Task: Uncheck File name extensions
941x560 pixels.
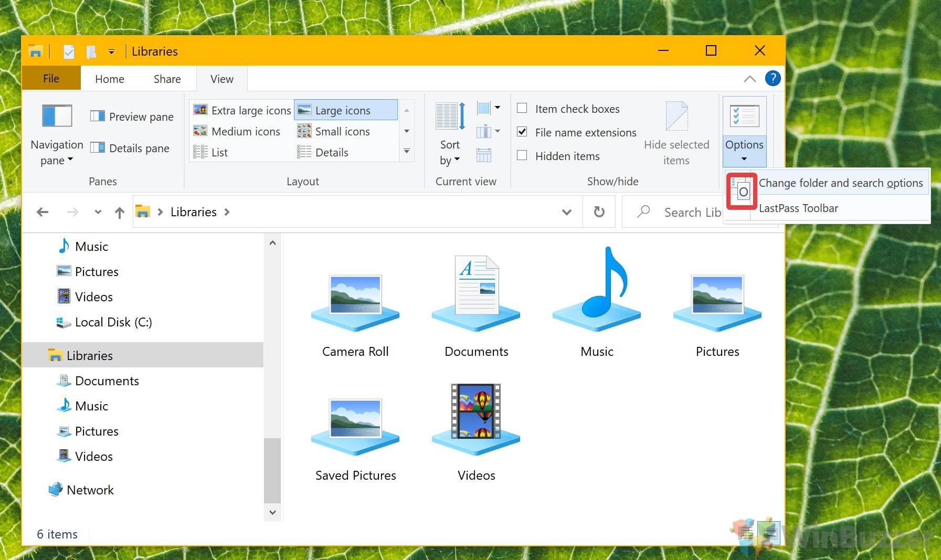Action: point(522,132)
